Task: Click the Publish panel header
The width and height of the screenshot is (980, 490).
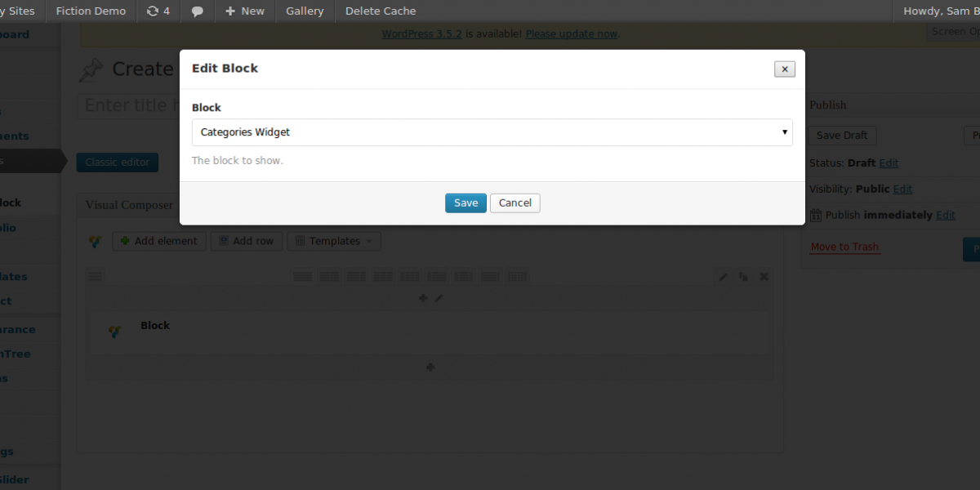Action: point(891,105)
